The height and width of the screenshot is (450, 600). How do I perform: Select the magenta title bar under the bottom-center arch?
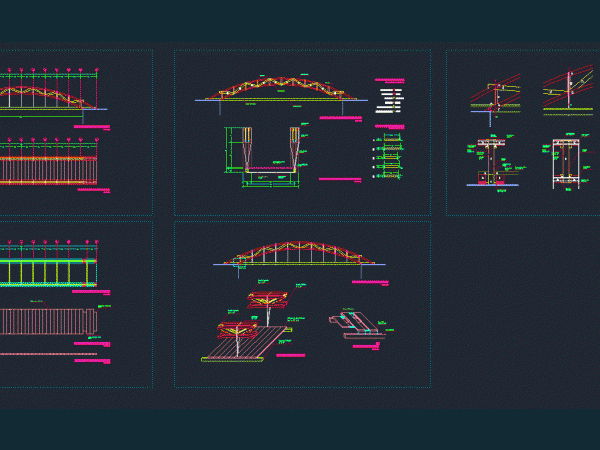pyautogui.click(x=370, y=282)
